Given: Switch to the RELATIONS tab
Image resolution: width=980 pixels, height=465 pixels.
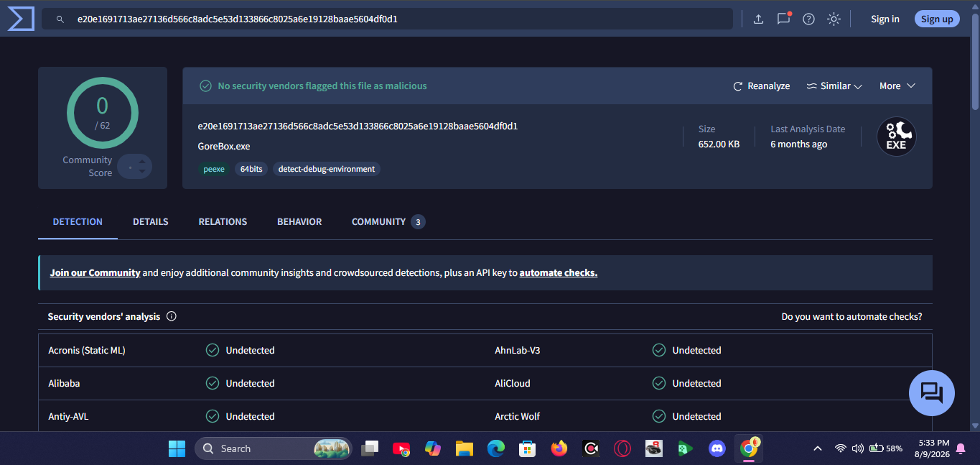Looking at the screenshot, I should [223, 221].
